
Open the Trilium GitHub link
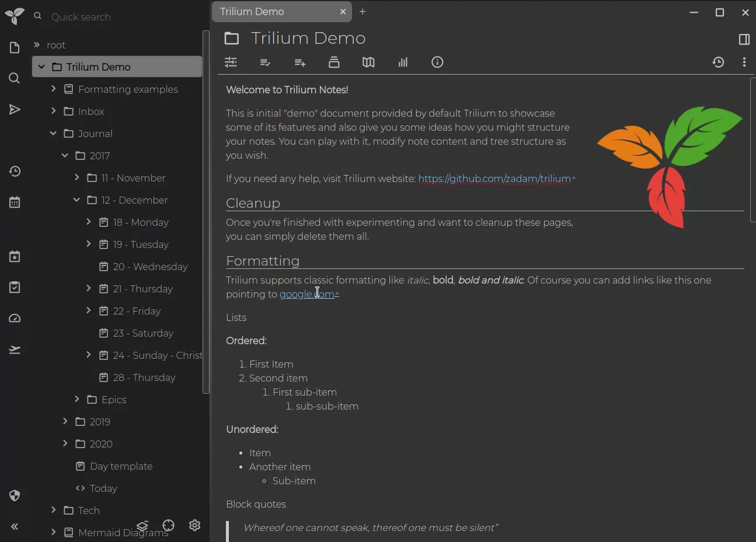click(495, 179)
